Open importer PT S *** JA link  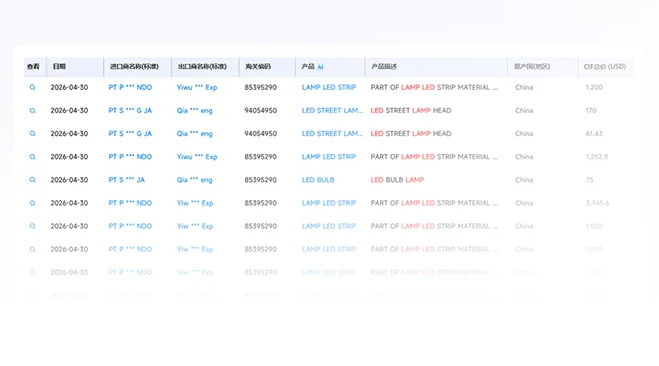point(127,180)
